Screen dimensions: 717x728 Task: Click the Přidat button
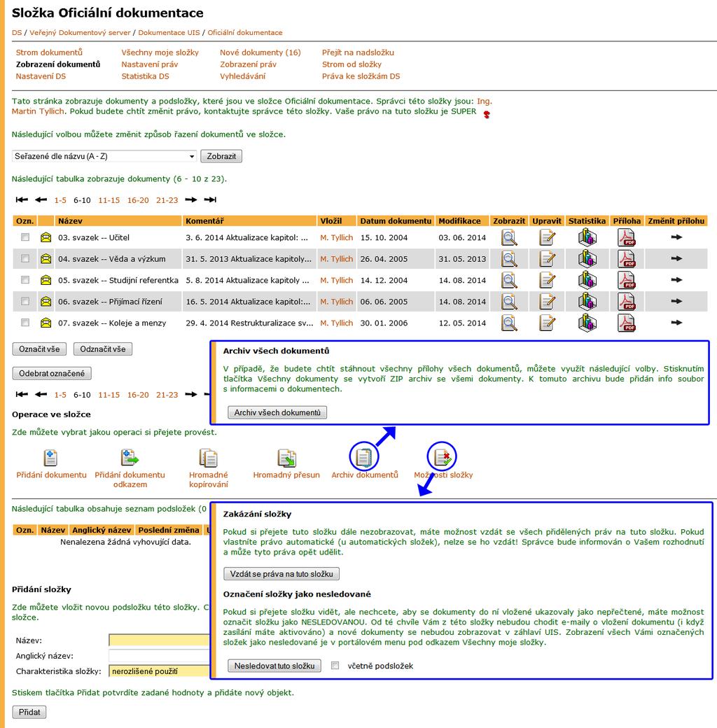[29, 712]
